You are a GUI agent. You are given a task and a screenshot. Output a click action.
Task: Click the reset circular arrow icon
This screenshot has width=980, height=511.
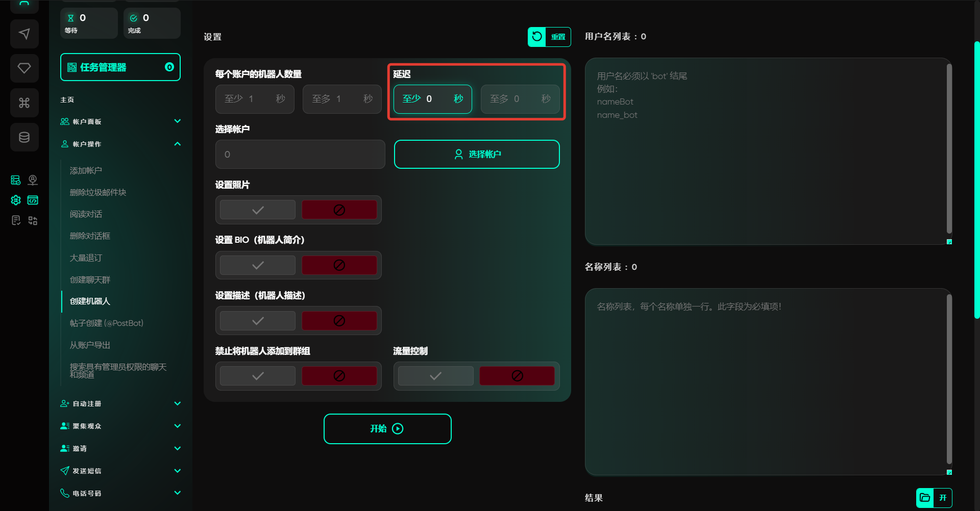click(x=537, y=37)
